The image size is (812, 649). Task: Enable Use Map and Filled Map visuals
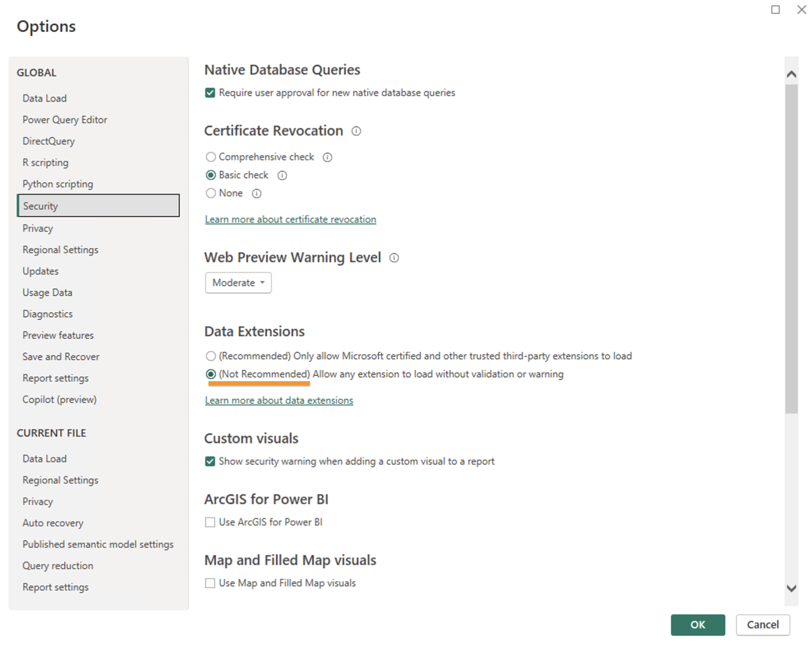[210, 583]
